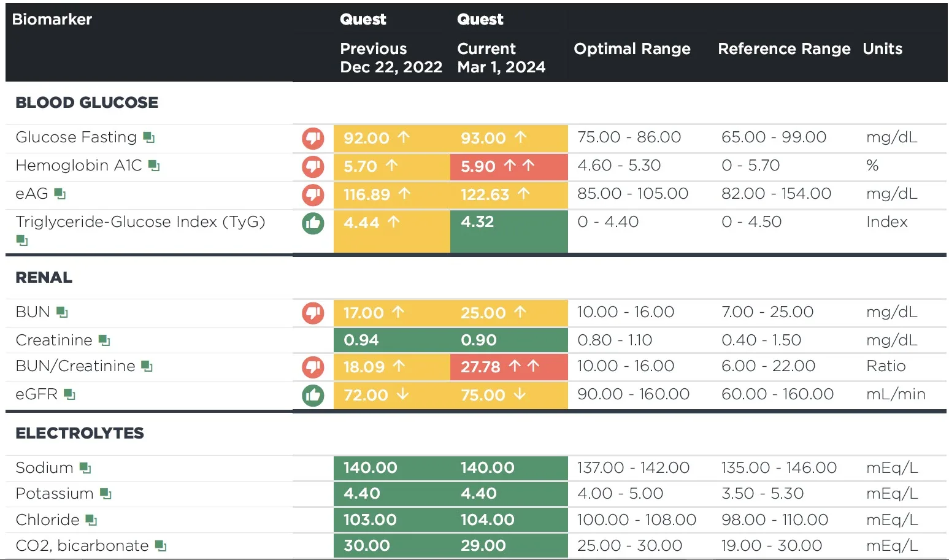Click the thumbs-up icon on the eGFR row
The width and height of the screenshot is (949, 560).
click(x=313, y=395)
